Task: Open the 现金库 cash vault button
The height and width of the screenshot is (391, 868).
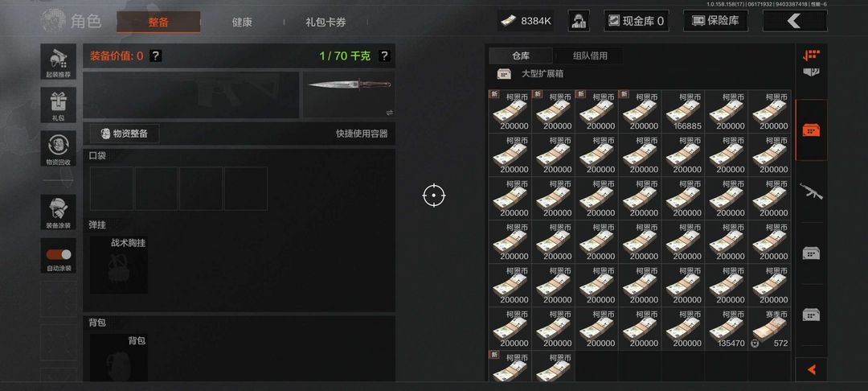Action: point(636,21)
